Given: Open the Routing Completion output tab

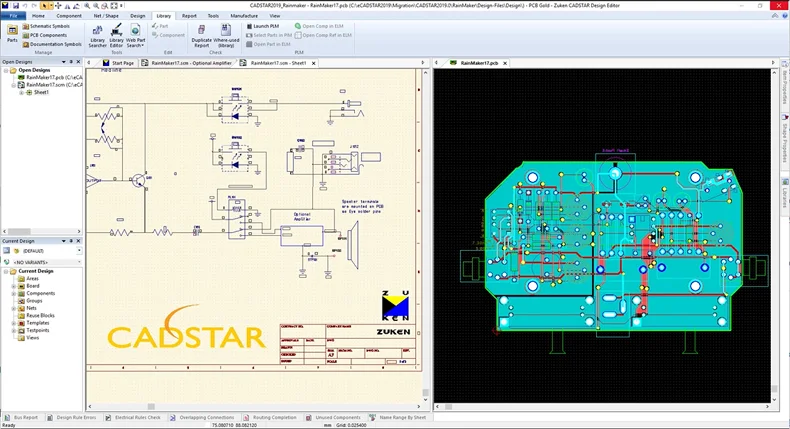Looking at the screenshot, I should (270, 417).
